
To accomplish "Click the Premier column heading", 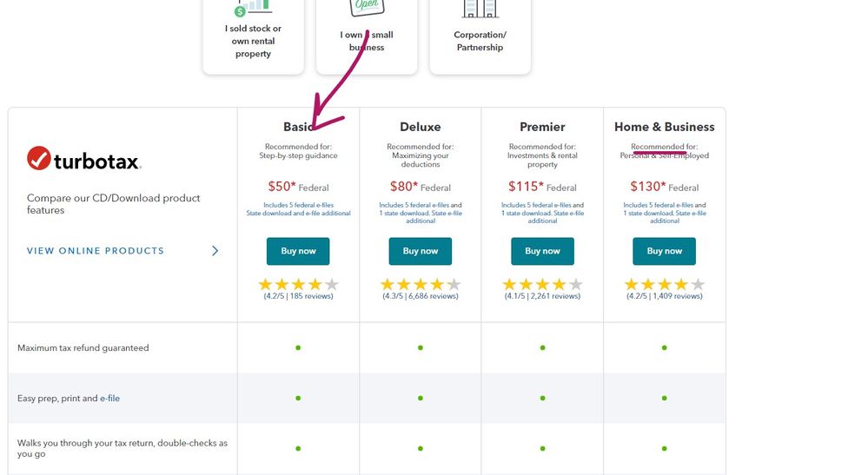I will pyautogui.click(x=542, y=127).
